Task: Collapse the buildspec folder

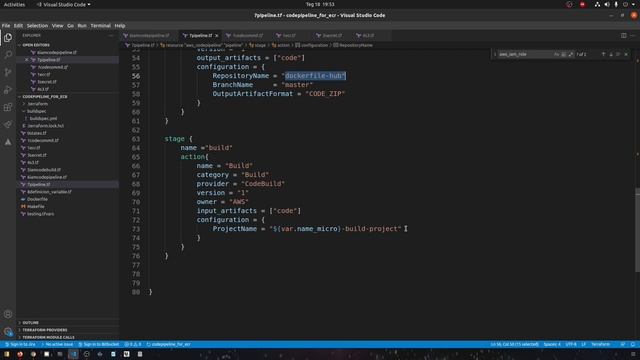Action: [x=36, y=111]
